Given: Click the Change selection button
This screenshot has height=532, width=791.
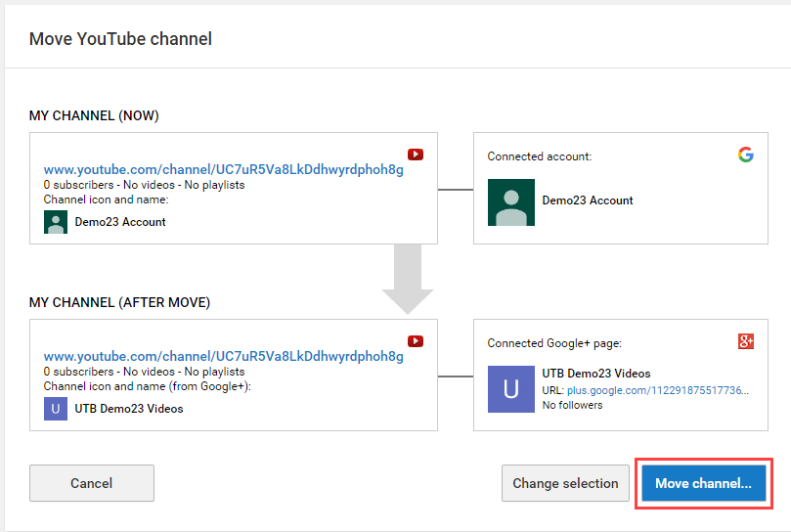Looking at the screenshot, I should [x=565, y=483].
